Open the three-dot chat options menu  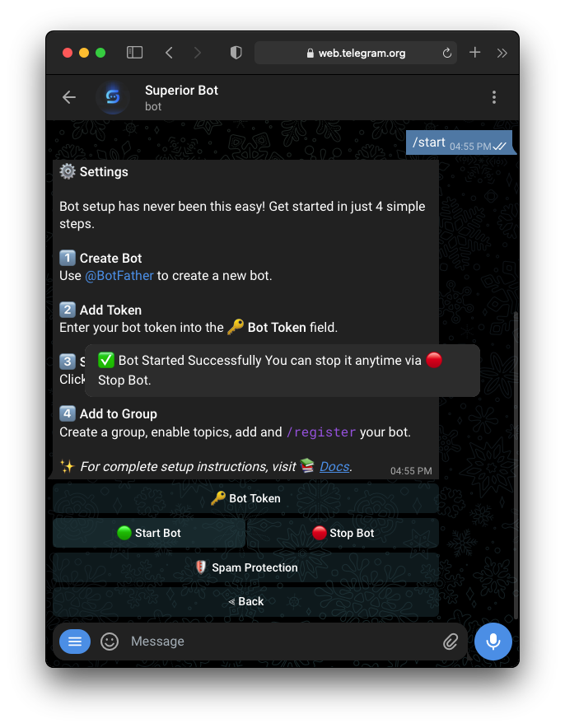tap(494, 97)
